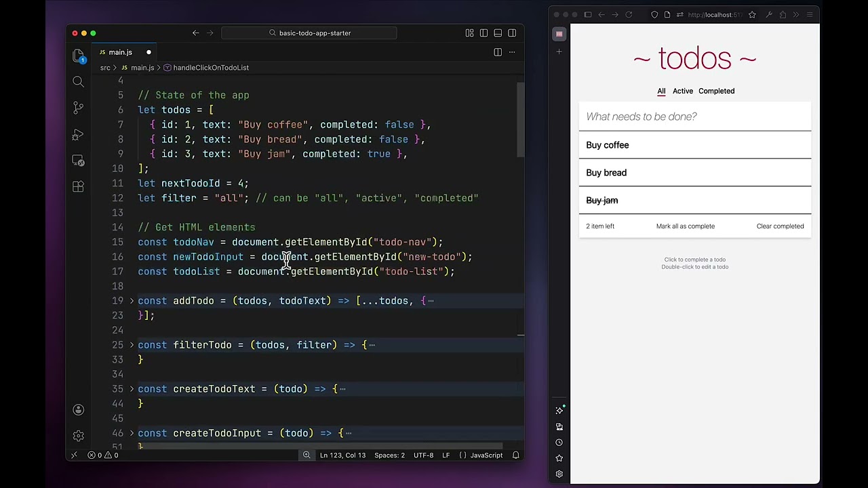Reload the page in the browser
This screenshot has width=868, height=488.
(x=629, y=15)
